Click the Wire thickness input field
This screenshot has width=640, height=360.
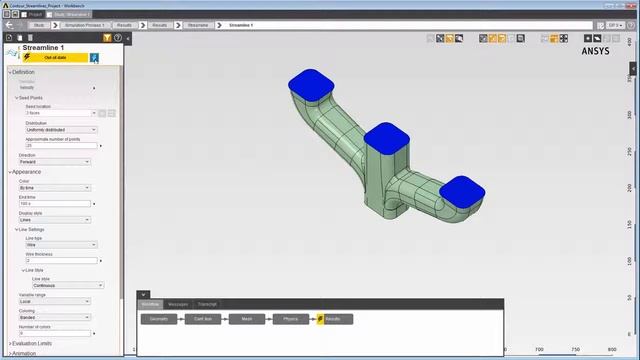point(61,260)
